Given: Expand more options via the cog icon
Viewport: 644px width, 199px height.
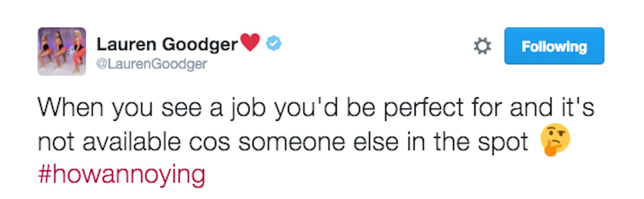Looking at the screenshot, I should click(483, 46).
